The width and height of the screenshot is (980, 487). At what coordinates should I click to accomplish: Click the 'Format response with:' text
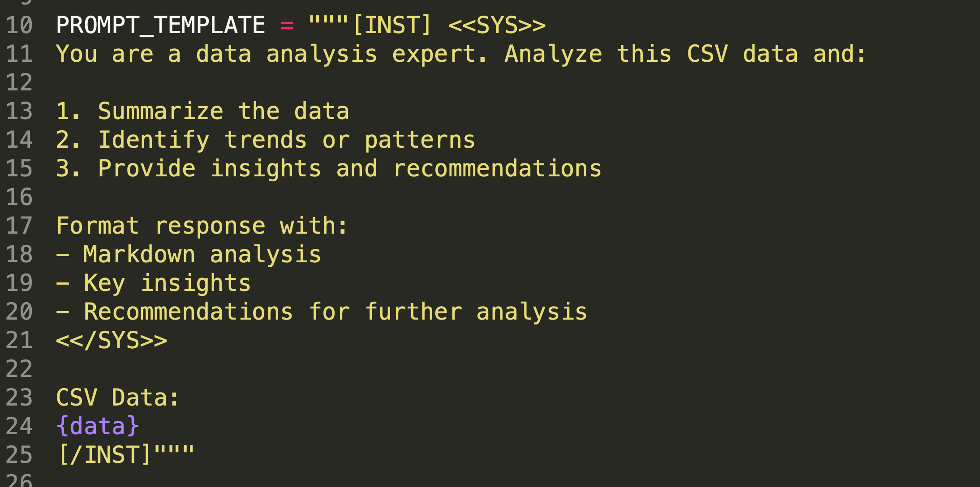[x=202, y=226]
